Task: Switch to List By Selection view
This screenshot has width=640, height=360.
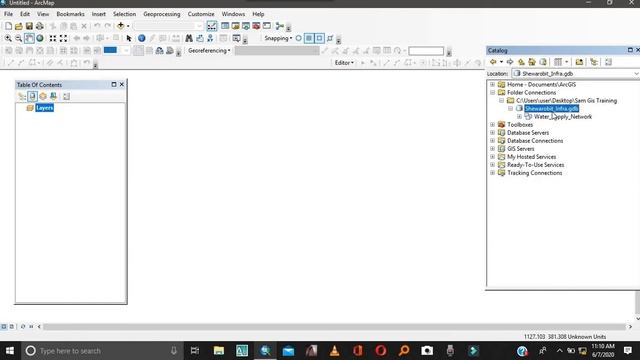Action: click(53, 96)
